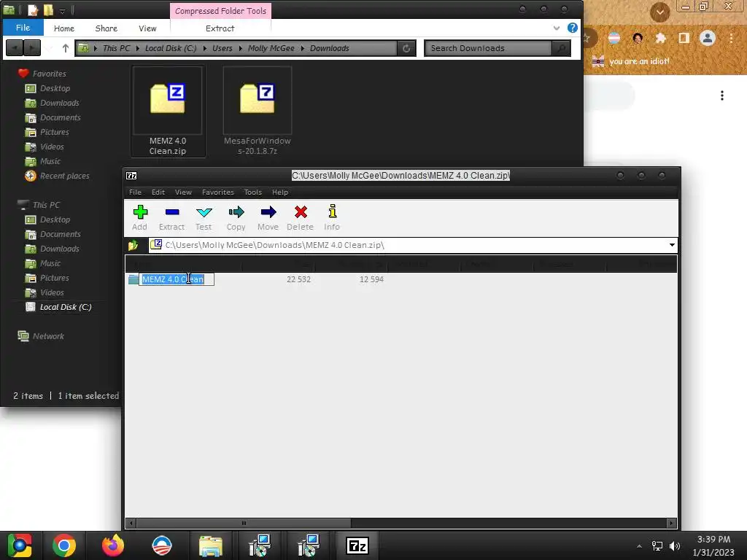Open Chrome three-dot menu
747x560 pixels.
731,38
